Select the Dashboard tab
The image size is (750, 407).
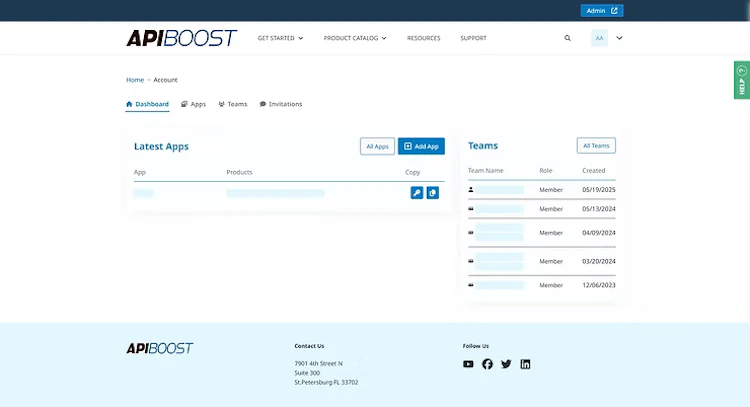(x=147, y=104)
